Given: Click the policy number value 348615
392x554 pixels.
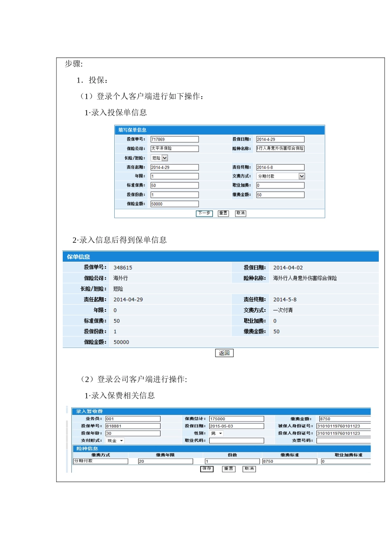Looking at the screenshot, I should click(x=123, y=268).
